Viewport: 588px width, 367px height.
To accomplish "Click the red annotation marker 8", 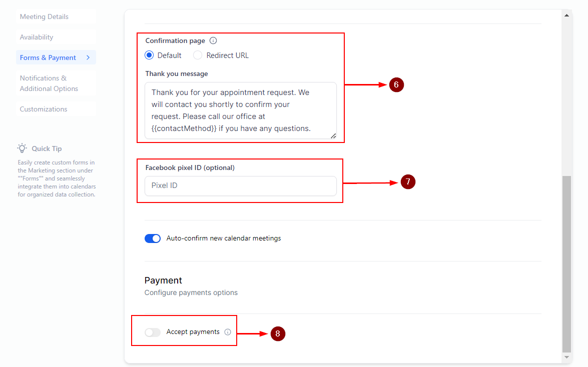I will [x=278, y=333].
